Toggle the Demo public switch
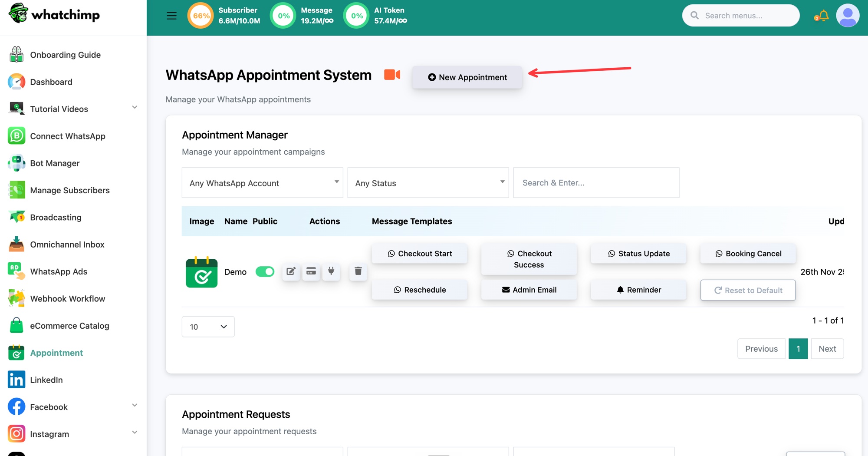868x456 pixels. tap(265, 272)
